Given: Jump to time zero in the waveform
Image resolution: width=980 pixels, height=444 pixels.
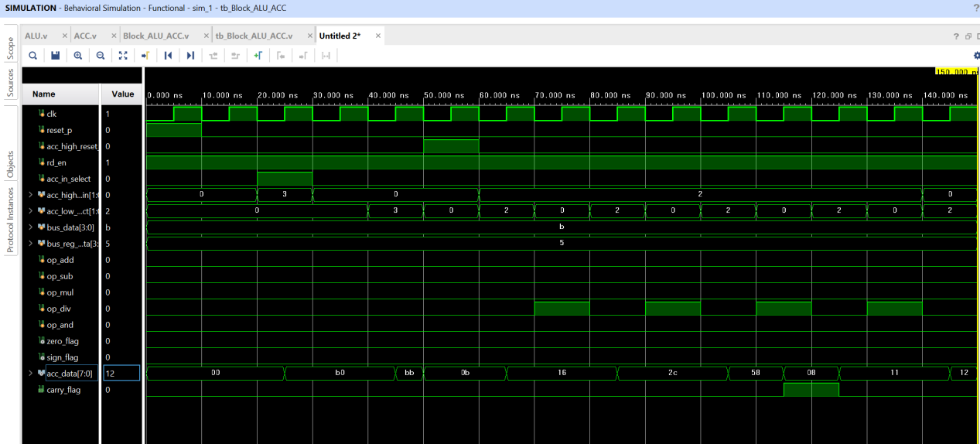Looking at the screenshot, I should (x=168, y=55).
